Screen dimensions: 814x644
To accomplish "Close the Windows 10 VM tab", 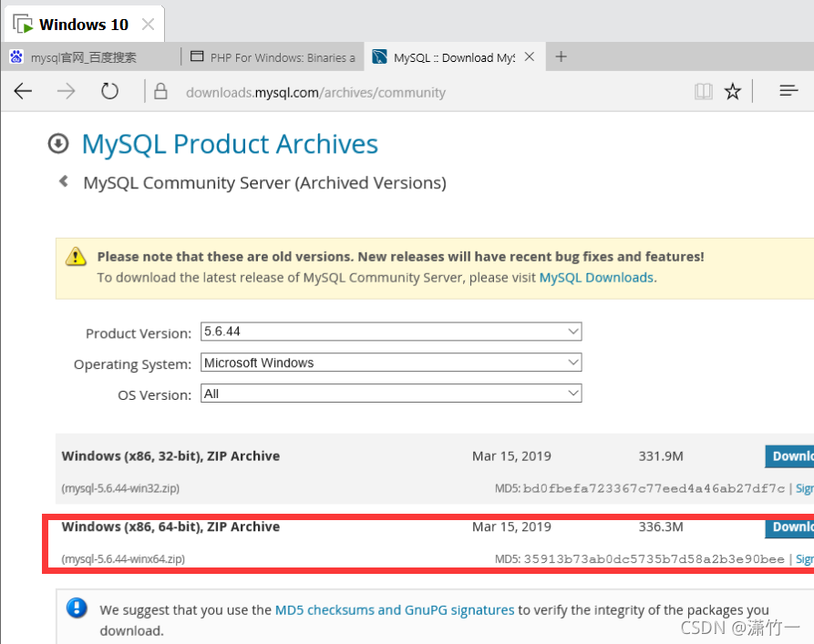I will pyautogui.click(x=148, y=25).
